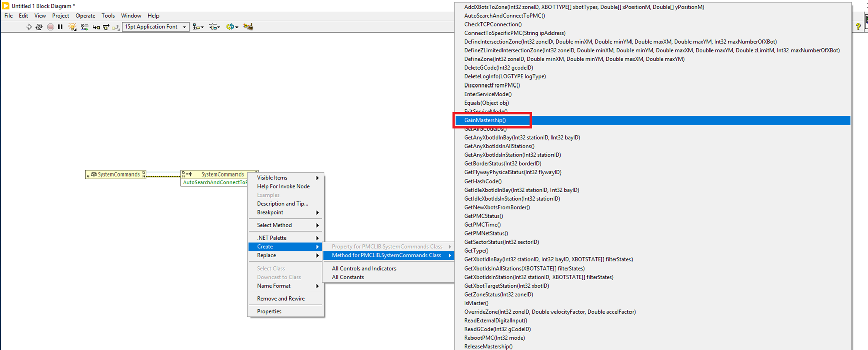This screenshot has height=350, width=868.
Task: Open the context help question mark
Action: pyautogui.click(x=858, y=27)
